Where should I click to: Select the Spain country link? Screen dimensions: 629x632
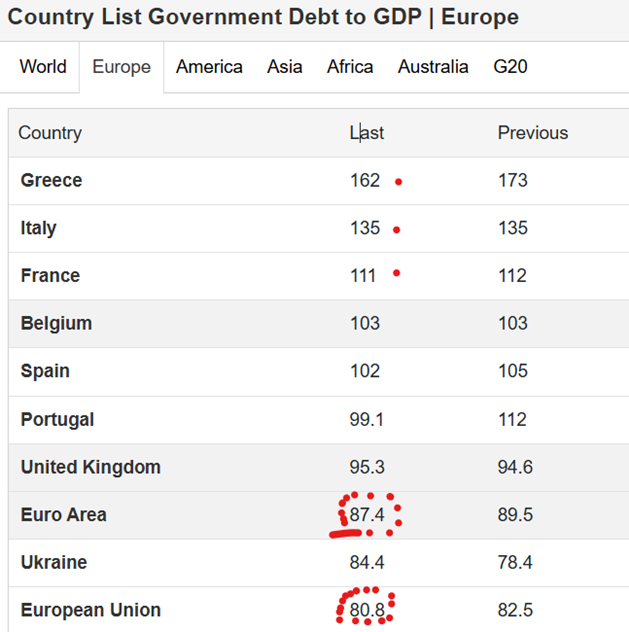(x=45, y=371)
